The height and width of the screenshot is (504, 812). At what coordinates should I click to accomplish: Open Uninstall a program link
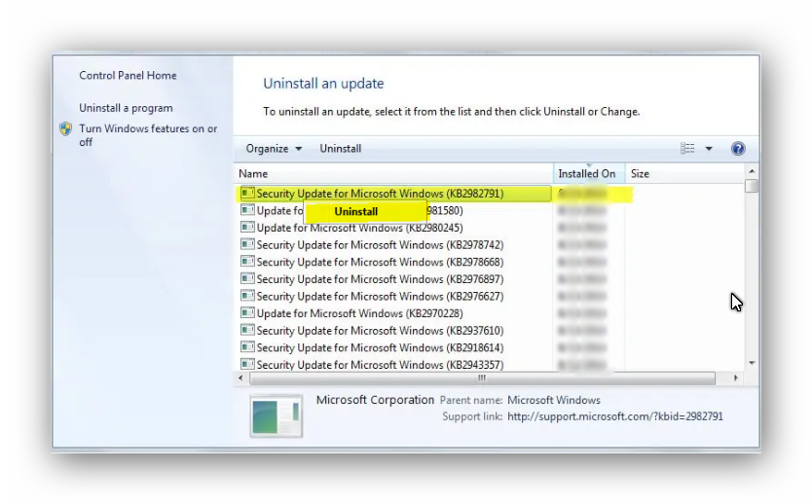tap(126, 108)
